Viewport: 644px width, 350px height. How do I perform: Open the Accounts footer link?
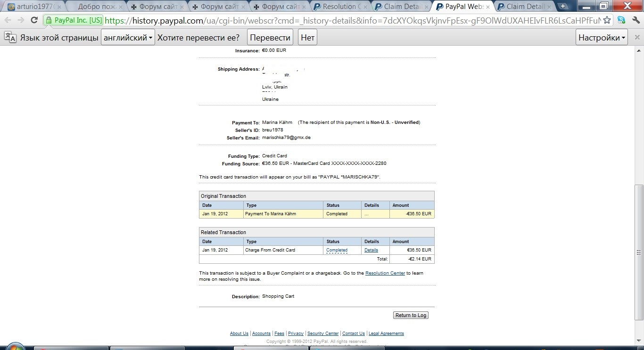[261, 334]
